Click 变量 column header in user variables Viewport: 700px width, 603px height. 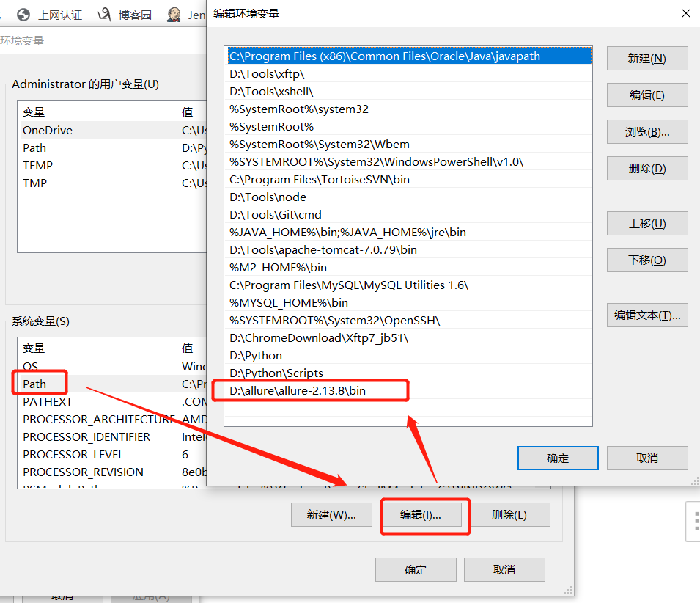point(97,112)
